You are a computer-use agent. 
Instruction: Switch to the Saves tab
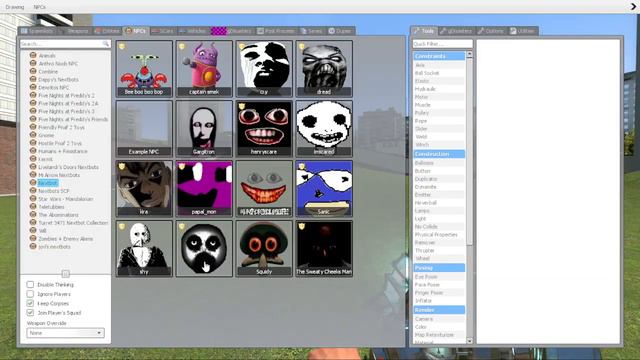coord(311,31)
